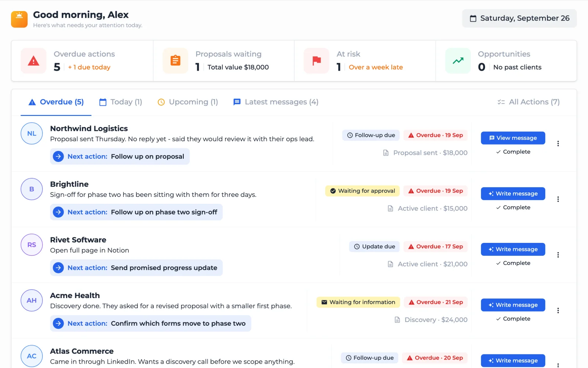Click Write message for Atlas Commerce
Image resolution: width=588 pixels, height=368 pixels.
pyautogui.click(x=513, y=360)
